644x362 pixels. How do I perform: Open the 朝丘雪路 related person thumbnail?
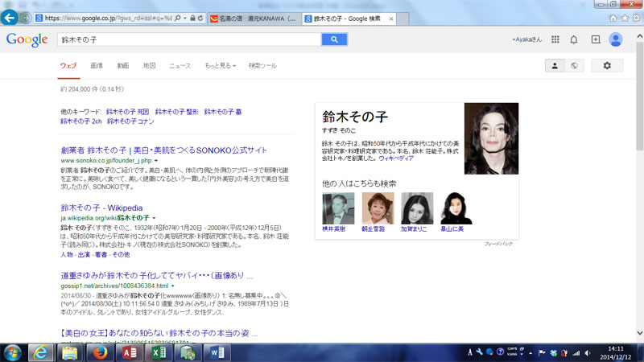[378, 208]
